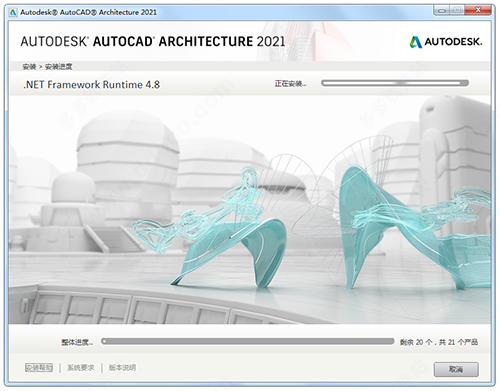Open the 版本说明 release notes link
Image resolution: width=500 pixels, height=391 pixels.
pyautogui.click(x=122, y=368)
